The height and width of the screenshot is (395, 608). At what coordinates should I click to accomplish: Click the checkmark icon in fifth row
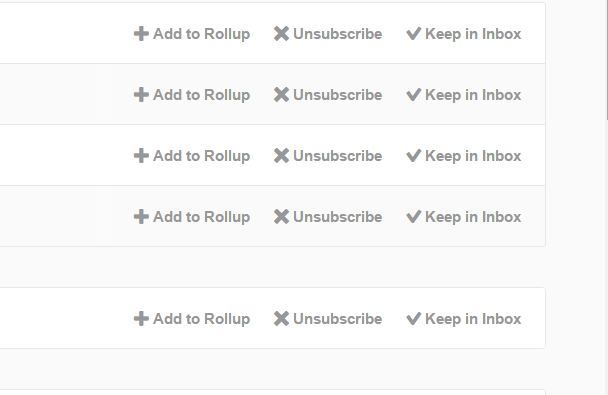(413, 319)
